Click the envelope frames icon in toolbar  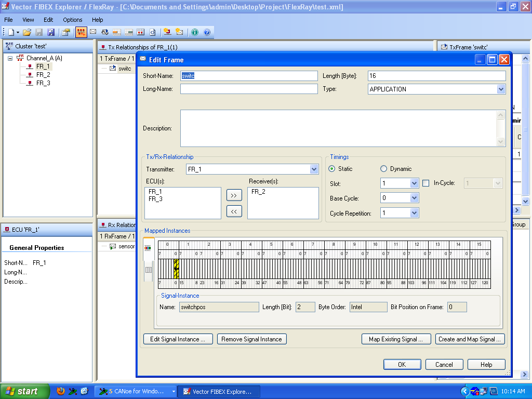coord(93,32)
